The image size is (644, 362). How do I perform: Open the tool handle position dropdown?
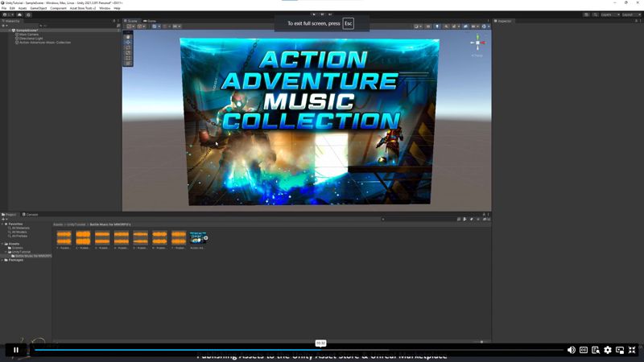pos(130,27)
